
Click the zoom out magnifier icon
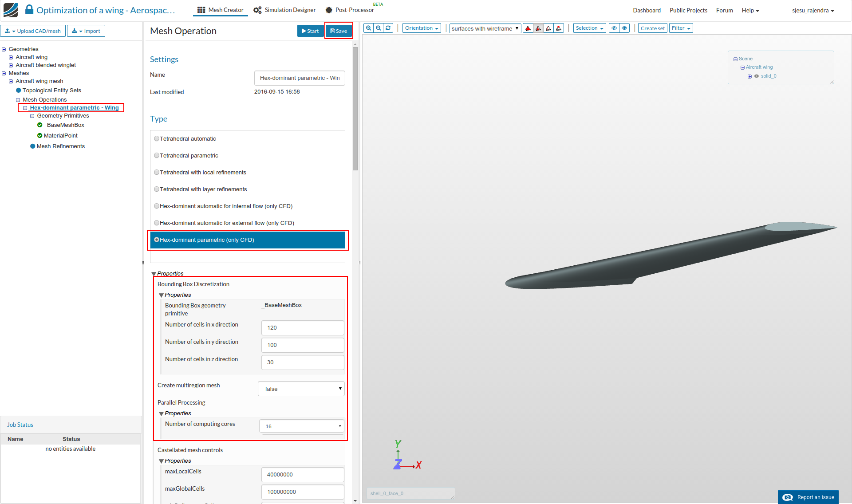click(379, 28)
